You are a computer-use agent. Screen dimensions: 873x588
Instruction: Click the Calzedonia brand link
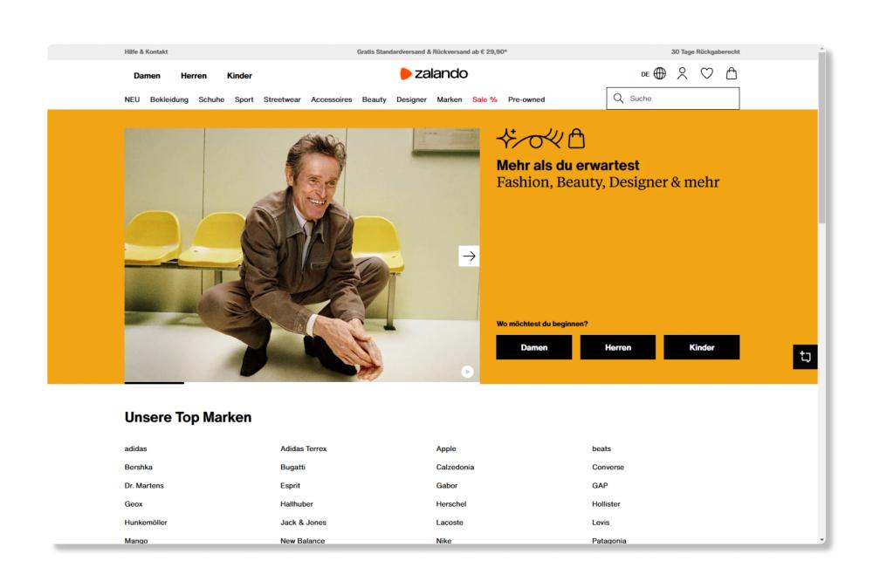[455, 467]
